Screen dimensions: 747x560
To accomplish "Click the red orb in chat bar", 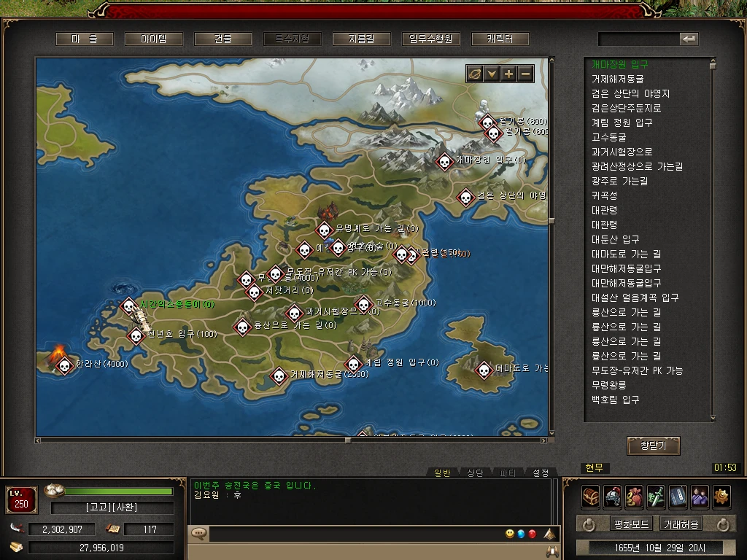I will [532, 534].
